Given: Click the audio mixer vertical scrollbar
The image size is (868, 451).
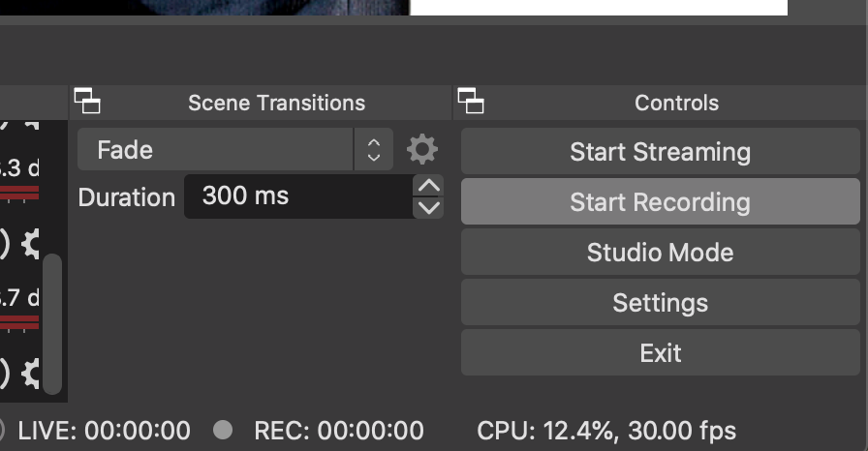Looking at the screenshot, I should [52, 324].
